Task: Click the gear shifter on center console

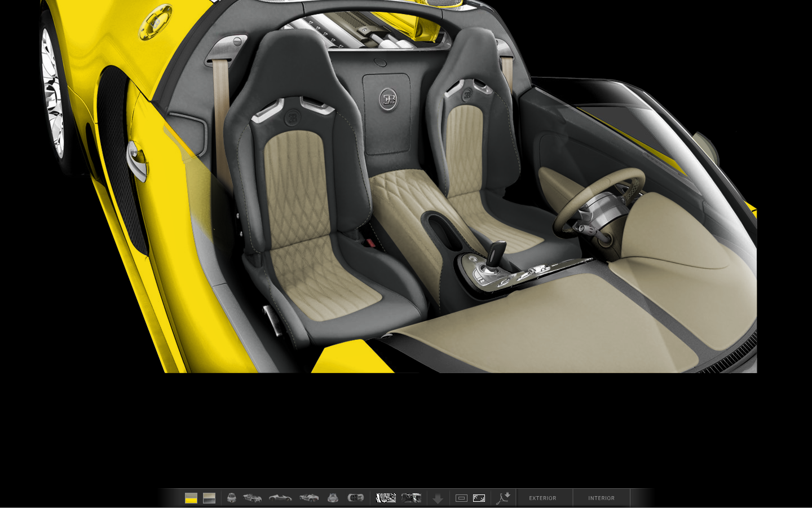Action: coord(497,252)
